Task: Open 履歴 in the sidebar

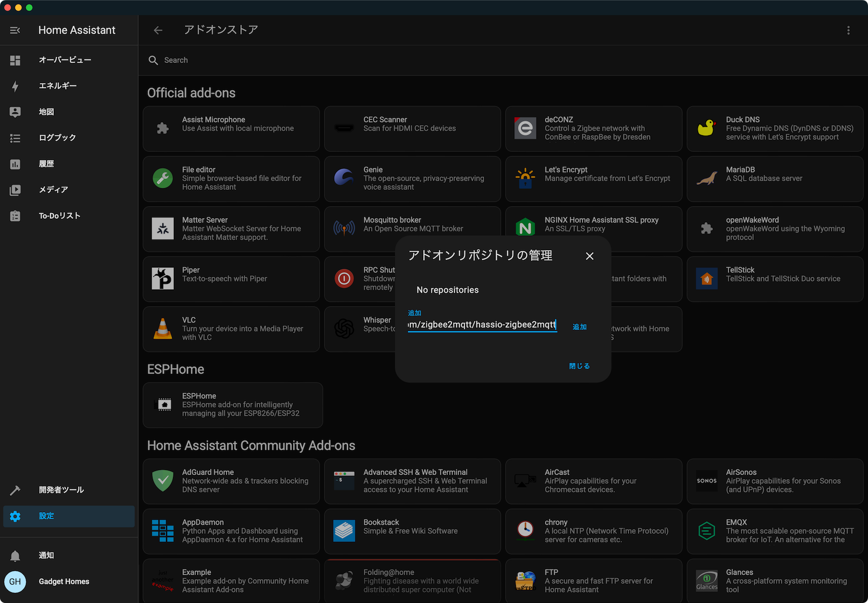Action: click(69, 164)
